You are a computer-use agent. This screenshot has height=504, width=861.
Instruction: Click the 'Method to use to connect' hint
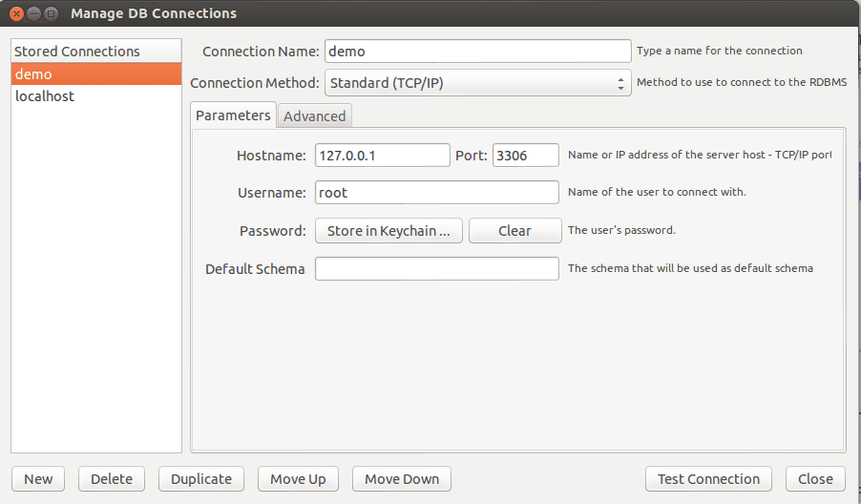point(742,82)
